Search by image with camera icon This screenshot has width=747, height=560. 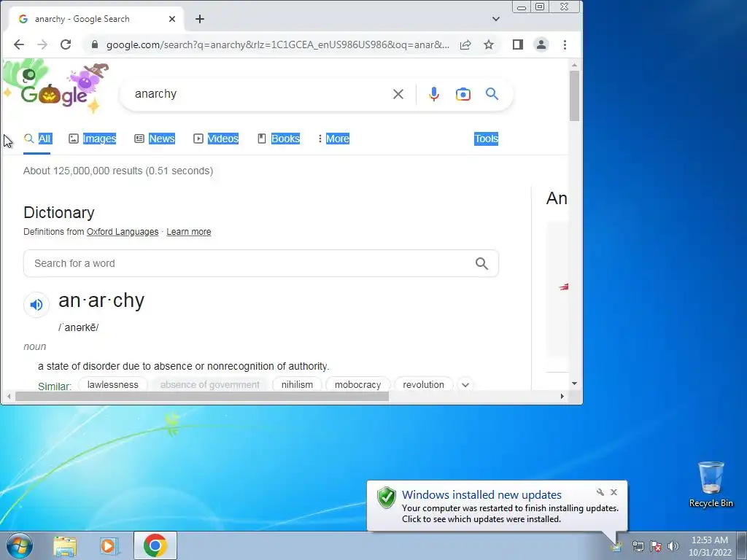(x=463, y=94)
